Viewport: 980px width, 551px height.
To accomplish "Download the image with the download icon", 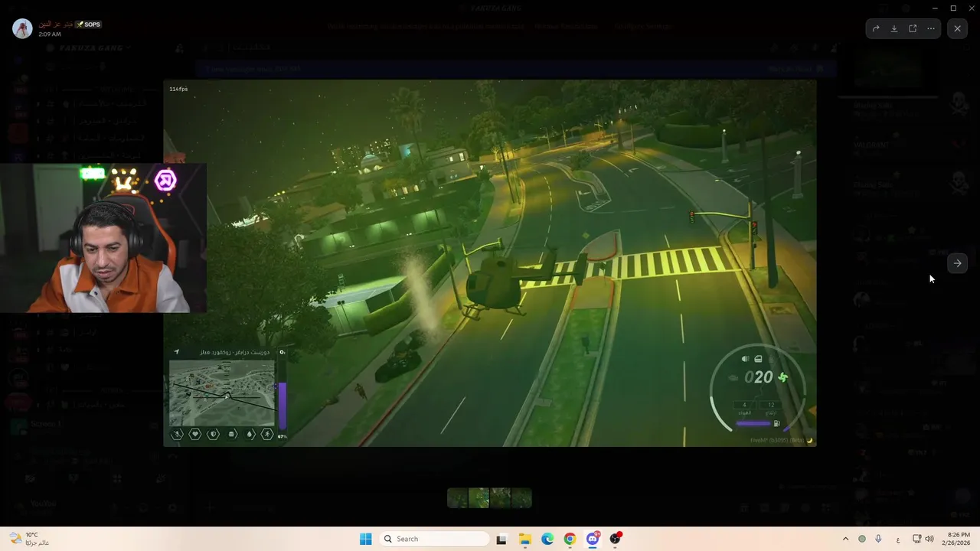I will (894, 28).
